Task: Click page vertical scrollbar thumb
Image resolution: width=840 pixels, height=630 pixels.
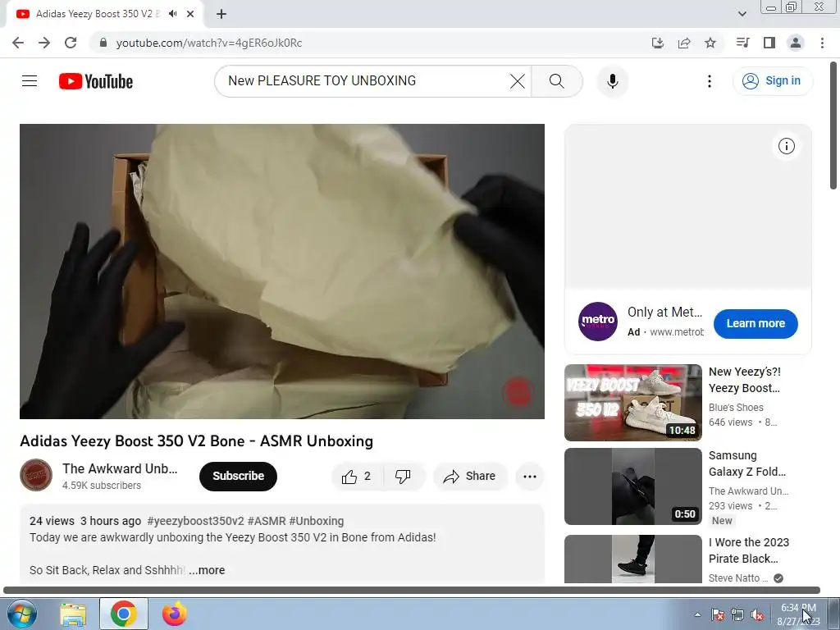Action: [833, 126]
